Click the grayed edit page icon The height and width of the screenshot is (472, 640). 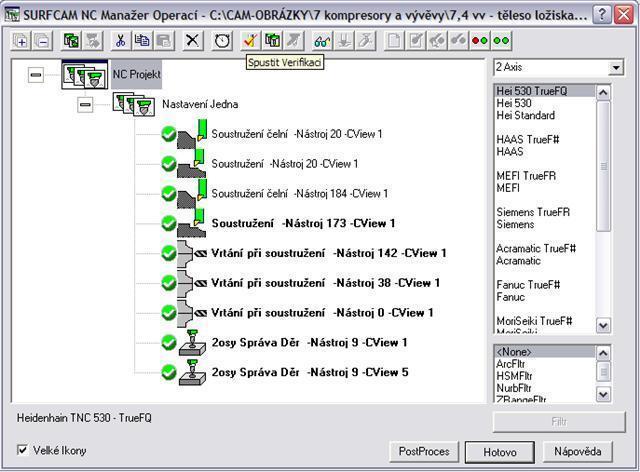pos(416,40)
